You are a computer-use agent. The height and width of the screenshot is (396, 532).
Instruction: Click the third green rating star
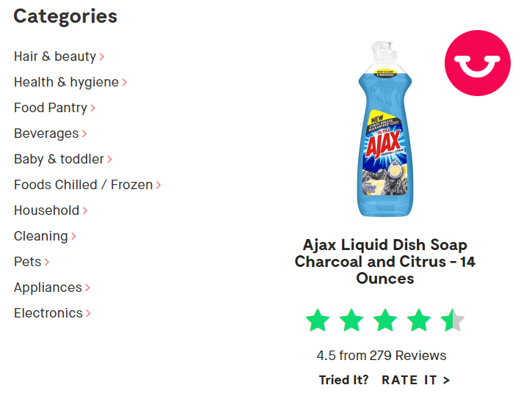click(x=385, y=320)
